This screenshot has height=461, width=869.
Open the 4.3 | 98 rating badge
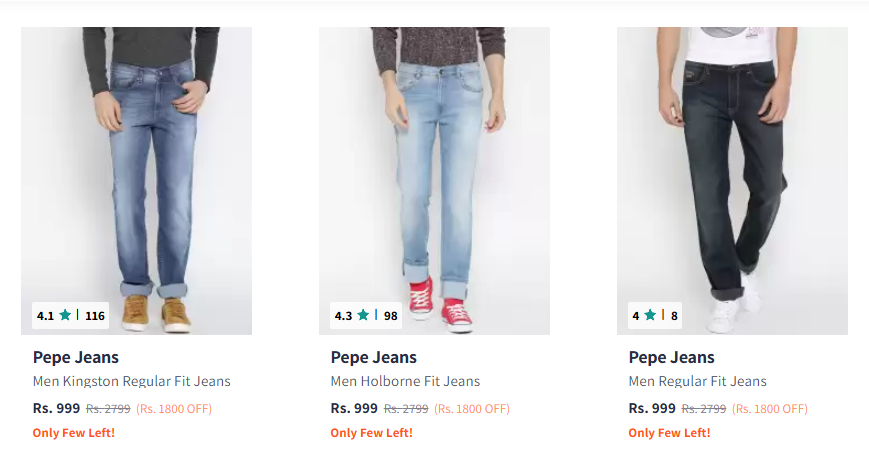coord(366,316)
